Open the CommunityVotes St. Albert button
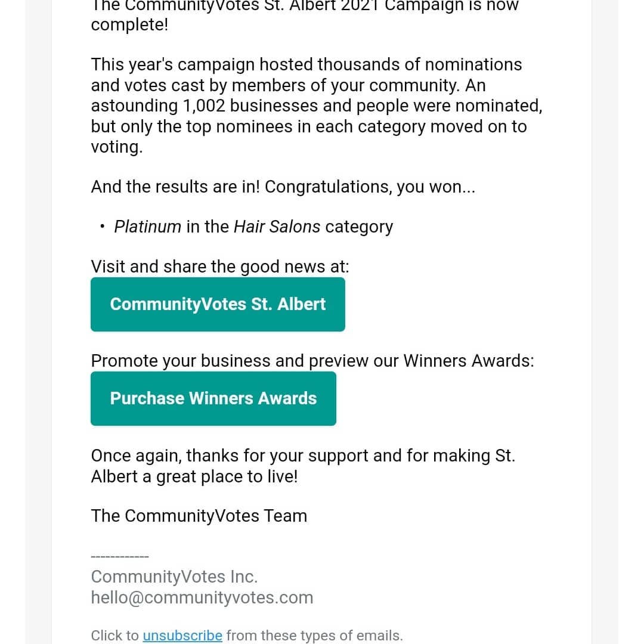Image resolution: width=644 pixels, height=644 pixels. click(x=218, y=304)
